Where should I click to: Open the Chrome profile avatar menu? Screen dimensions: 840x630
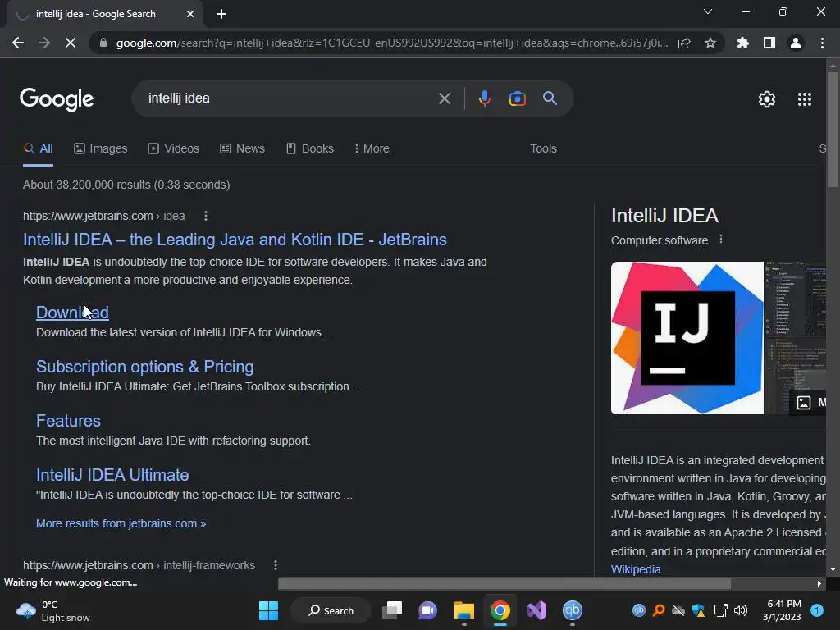click(796, 43)
